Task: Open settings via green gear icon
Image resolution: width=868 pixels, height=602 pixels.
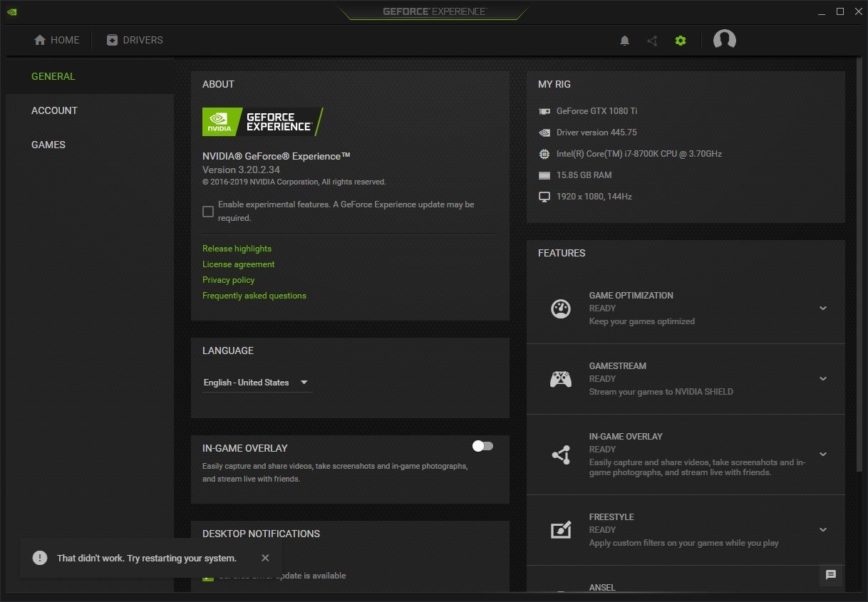Action: (x=681, y=41)
